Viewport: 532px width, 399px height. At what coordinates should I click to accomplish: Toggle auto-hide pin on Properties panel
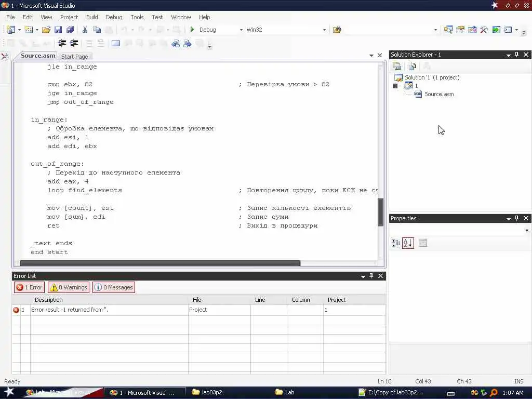[517, 218]
